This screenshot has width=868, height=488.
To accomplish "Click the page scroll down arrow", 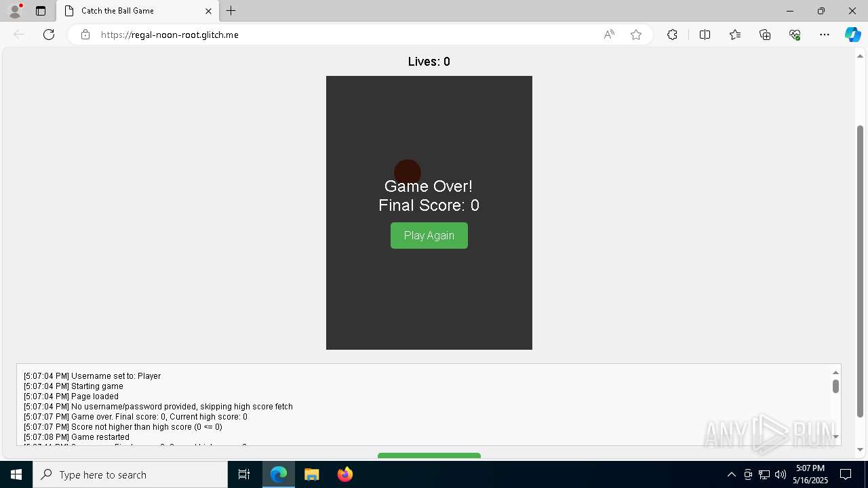I will pyautogui.click(x=860, y=449).
